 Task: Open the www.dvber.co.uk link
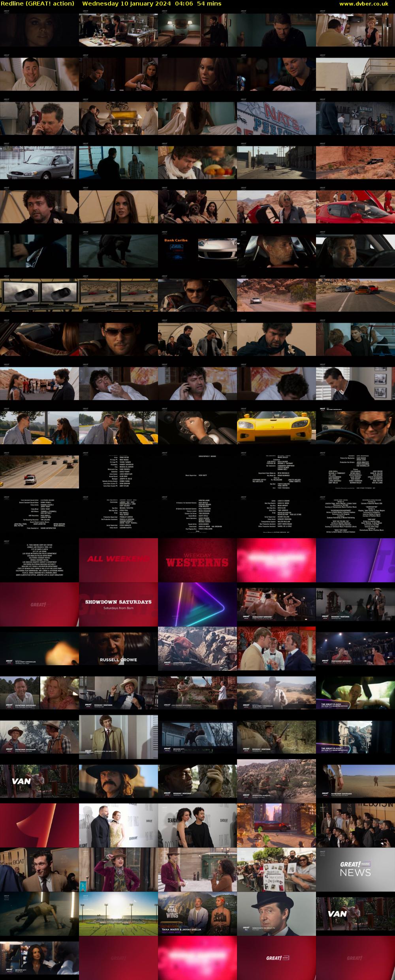coord(363,4)
